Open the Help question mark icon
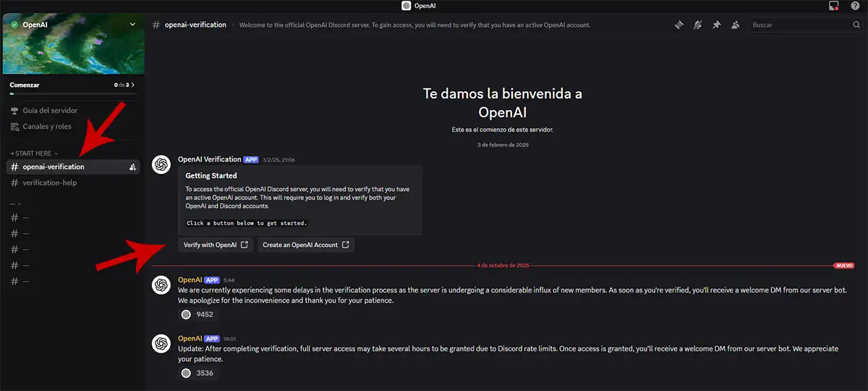Image resolution: width=868 pixels, height=391 pixels. [x=854, y=6]
